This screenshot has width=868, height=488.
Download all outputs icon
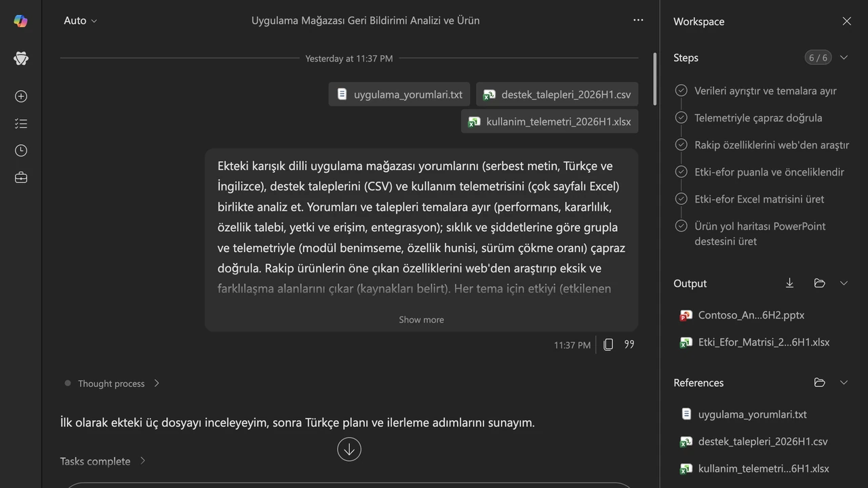789,283
